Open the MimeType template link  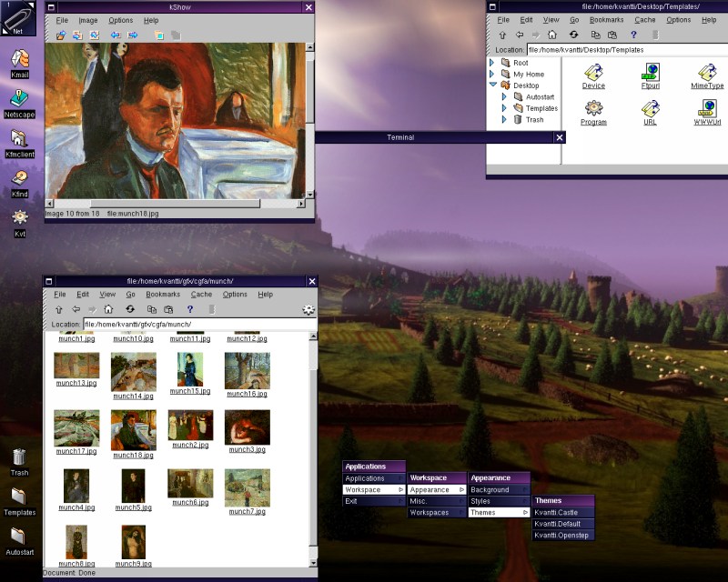[707, 85]
